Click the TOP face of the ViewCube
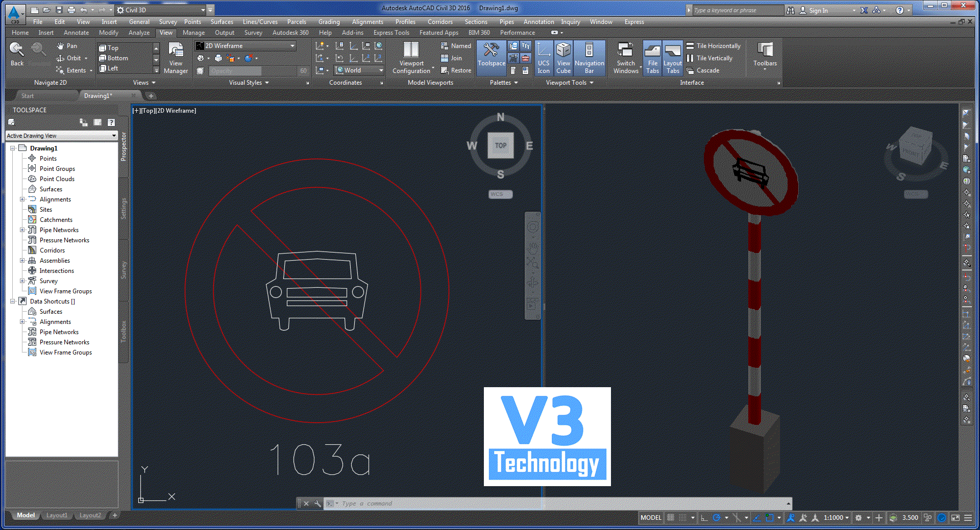Viewport: 980px width, 530px height. click(x=500, y=145)
